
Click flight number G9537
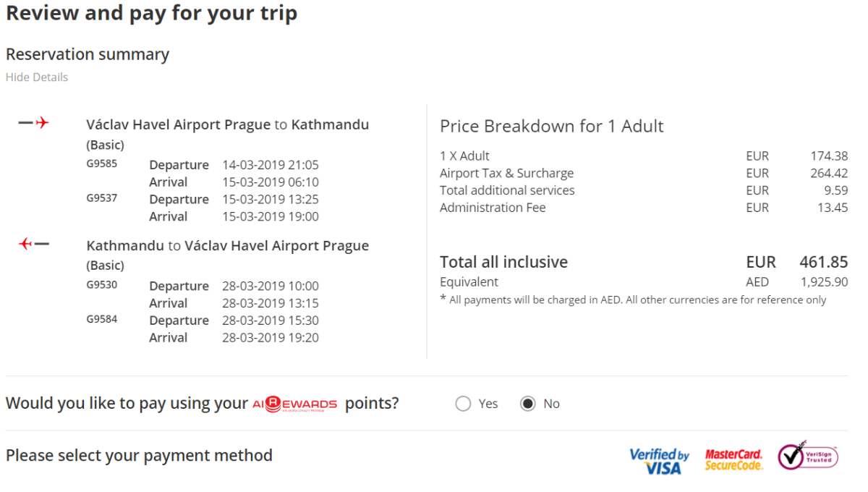(102, 198)
